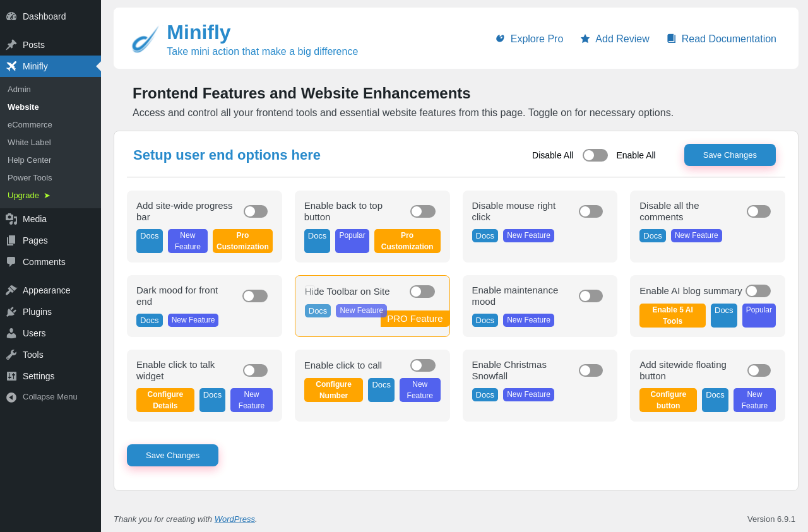Click the Media icon in sidebar

(11, 219)
